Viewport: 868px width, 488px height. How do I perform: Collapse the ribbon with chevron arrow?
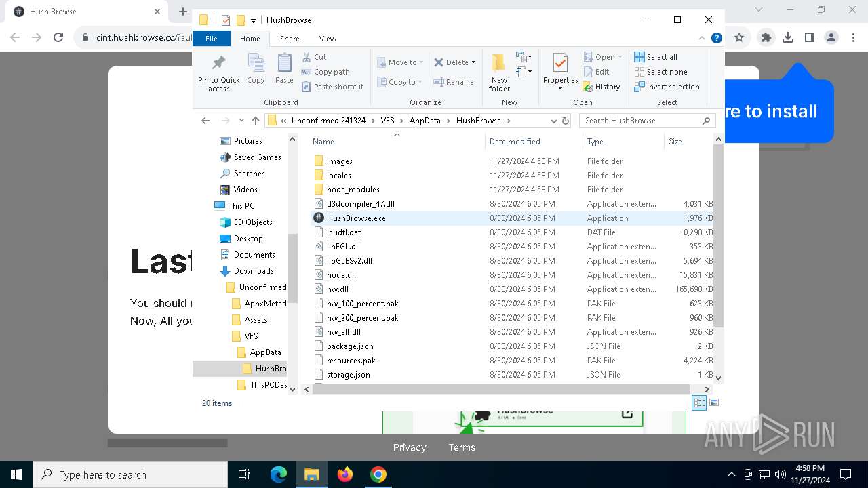click(x=702, y=38)
